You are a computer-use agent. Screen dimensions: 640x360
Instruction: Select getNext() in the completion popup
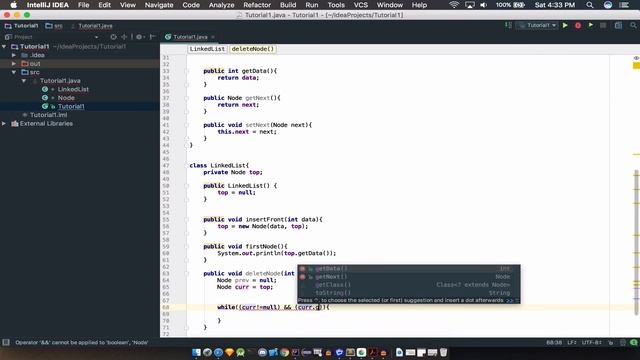[409, 277]
